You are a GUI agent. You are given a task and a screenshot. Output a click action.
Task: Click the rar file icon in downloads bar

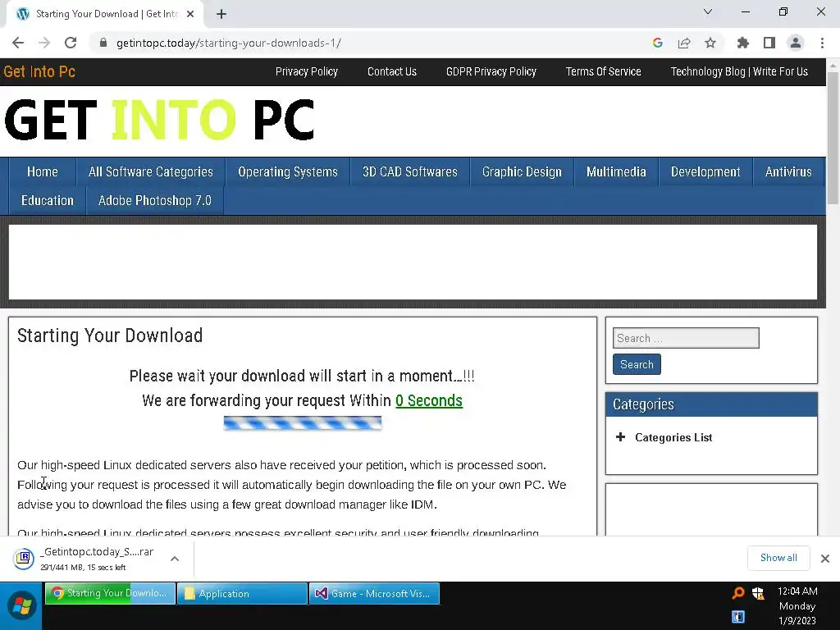[x=24, y=559]
